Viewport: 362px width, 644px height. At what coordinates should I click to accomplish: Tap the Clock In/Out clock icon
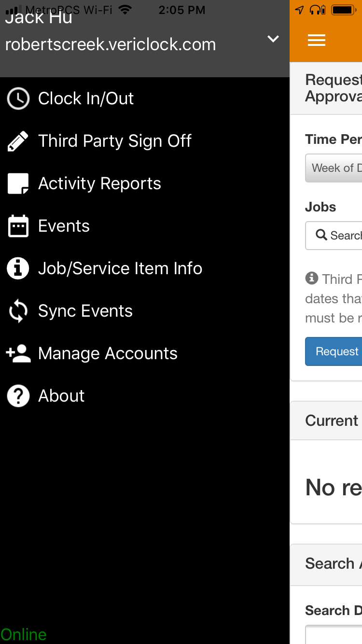click(18, 98)
